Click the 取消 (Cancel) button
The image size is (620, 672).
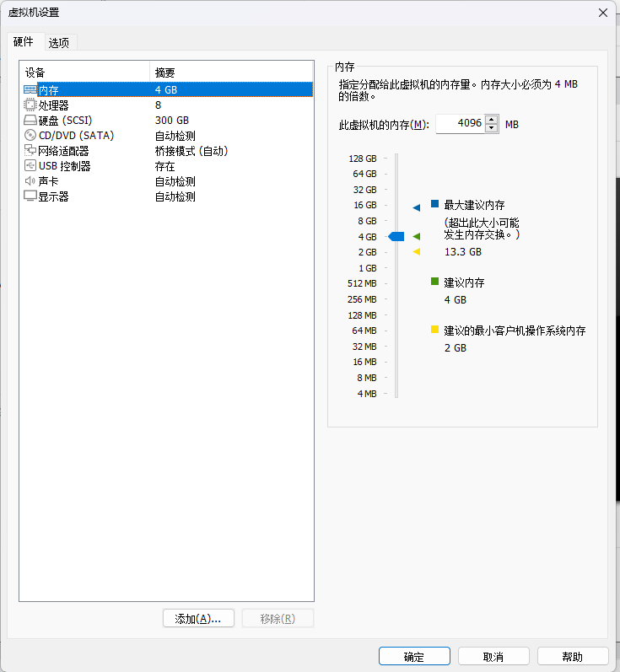493,657
